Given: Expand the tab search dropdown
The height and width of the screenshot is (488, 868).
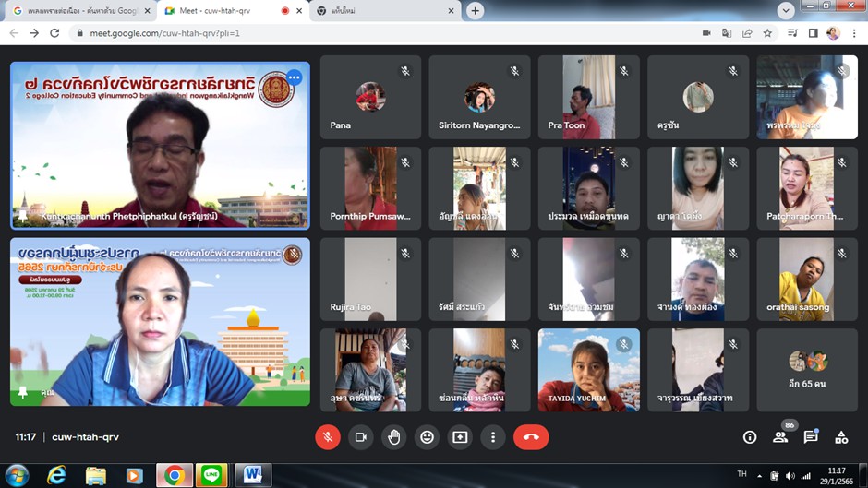Looking at the screenshot, I should point(786,10).
